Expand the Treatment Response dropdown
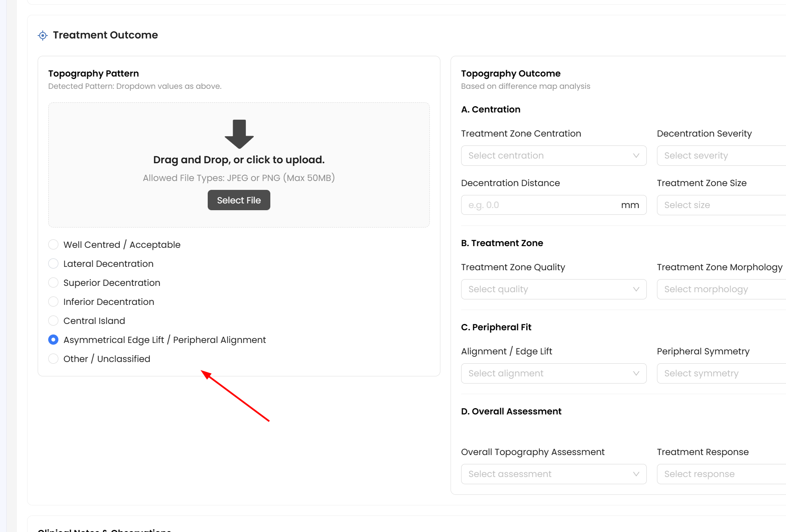This screenshot has width=786, height=532. [721, 474]
